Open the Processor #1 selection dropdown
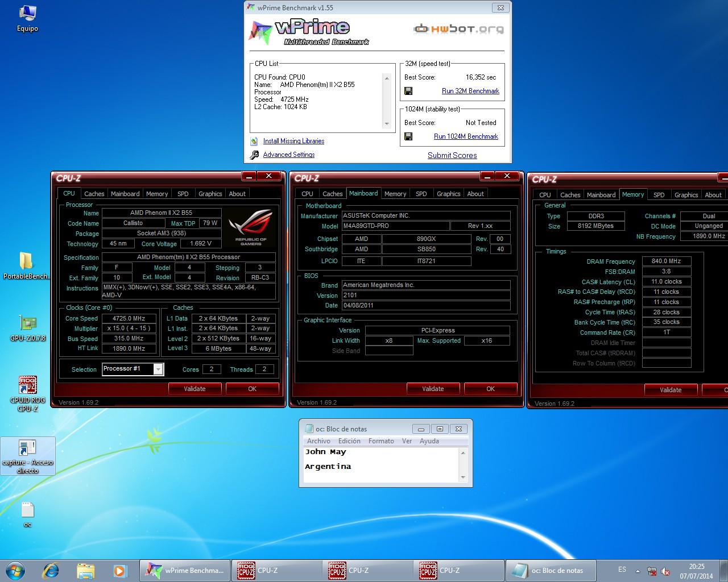The width and height of the screenshot is (728, 582). (x=159, y=369)
